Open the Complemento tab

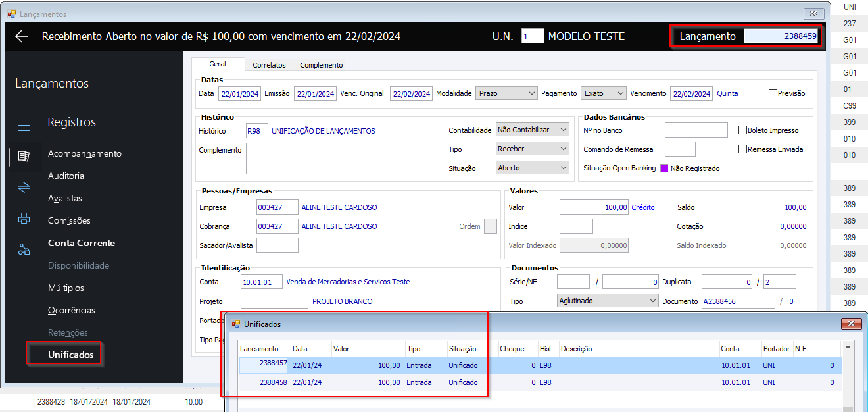[x=321, y=65]
